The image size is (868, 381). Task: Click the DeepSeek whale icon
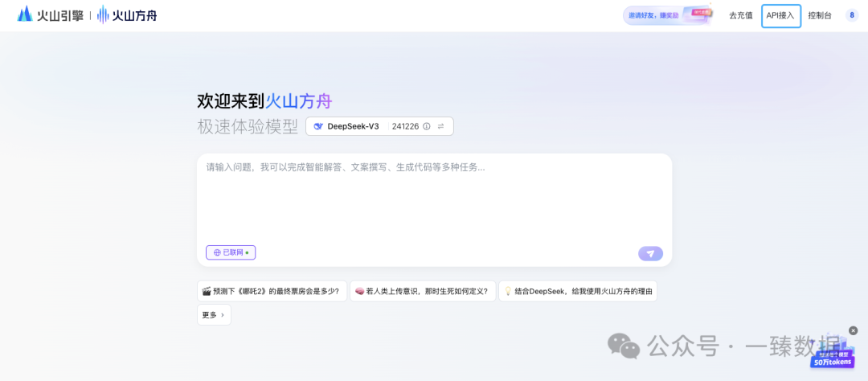click(x=318, y=126)
